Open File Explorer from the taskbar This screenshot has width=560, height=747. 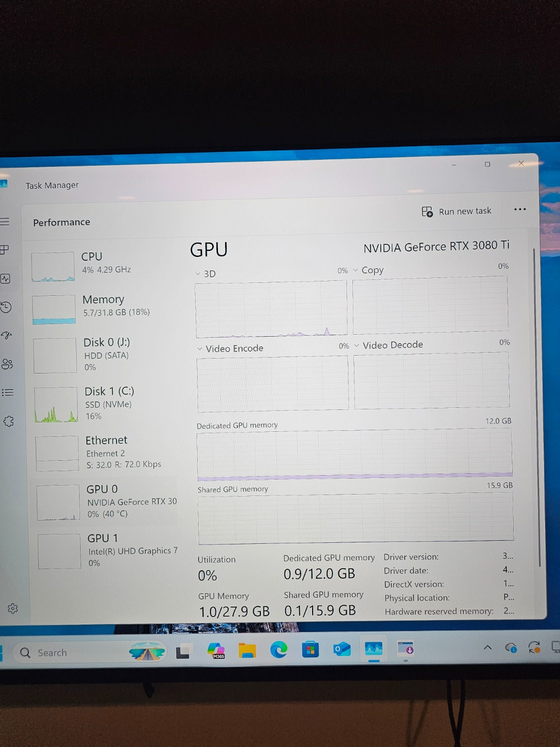click(247, 650)
